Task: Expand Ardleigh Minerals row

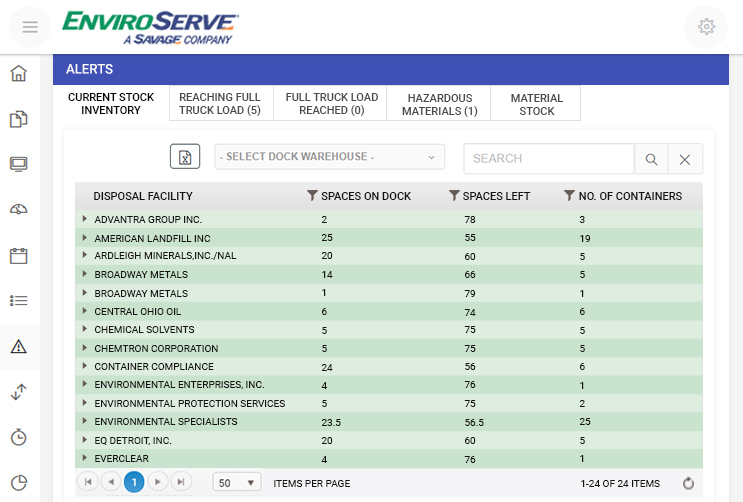Action: (84, 255)
